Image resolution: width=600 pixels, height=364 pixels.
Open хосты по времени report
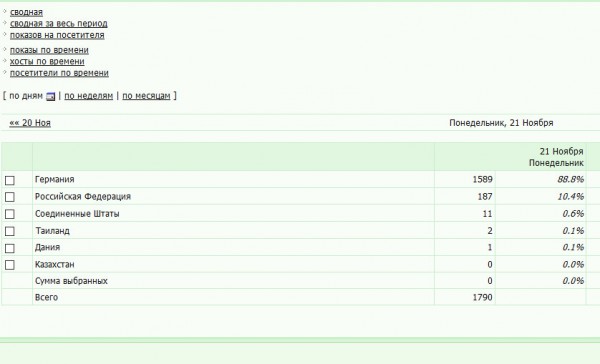coord(47,62)
